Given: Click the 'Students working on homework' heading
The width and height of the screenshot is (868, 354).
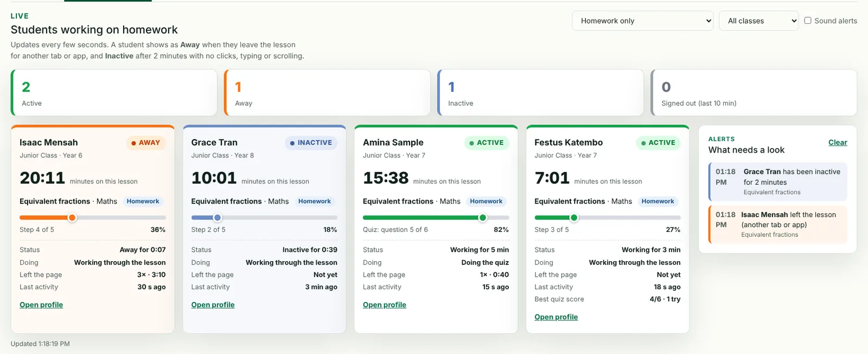Looking at the screenshot, I should pos(94,30).
